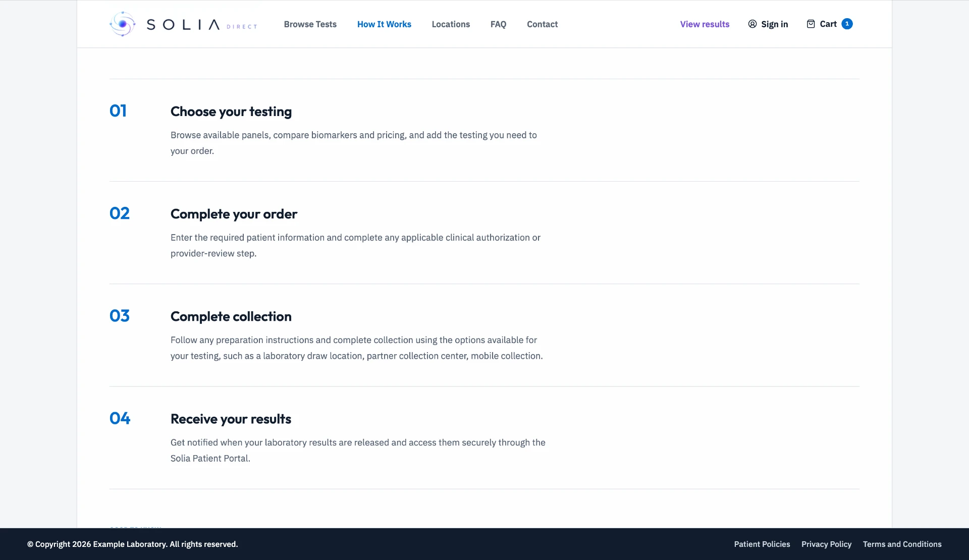Image resolution: width=969 pixels, height=560 pixels.
Task: Open Patient Policies footer link
Action: 762,544
